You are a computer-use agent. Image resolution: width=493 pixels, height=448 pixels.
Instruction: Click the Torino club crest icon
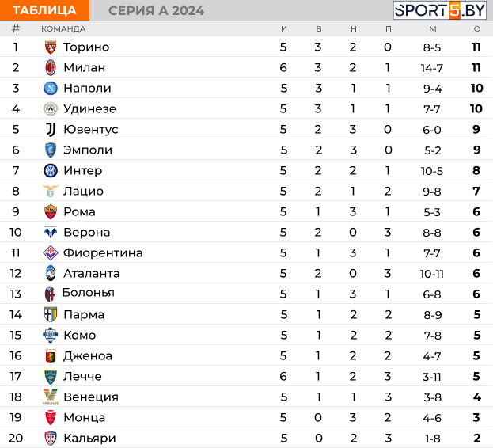coord(51,47)
